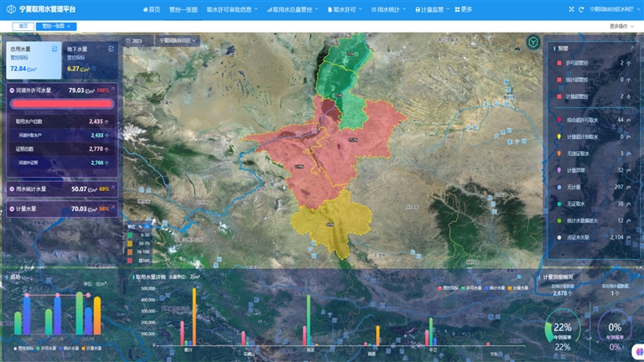Open edit icon on 总用水量 card
Viewport: 644px width, 362px height.
[55, 49]
